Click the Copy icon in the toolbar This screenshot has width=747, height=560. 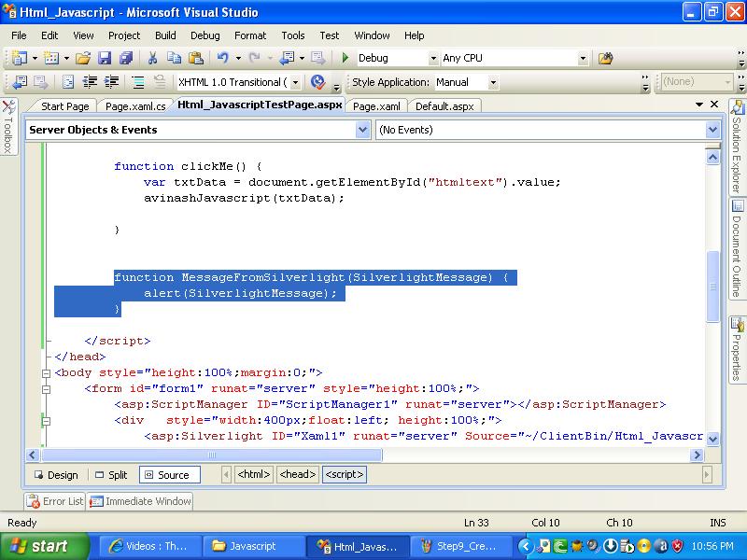point(174,58)
